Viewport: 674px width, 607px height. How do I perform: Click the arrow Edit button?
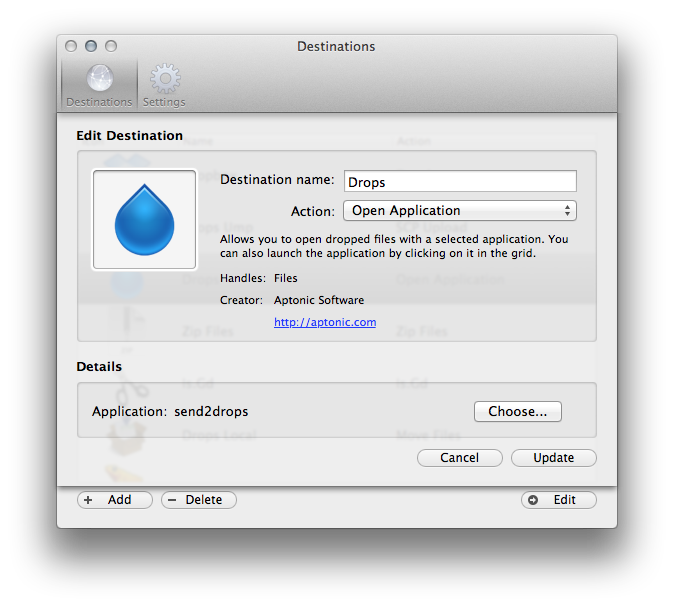tap(558, 500)
